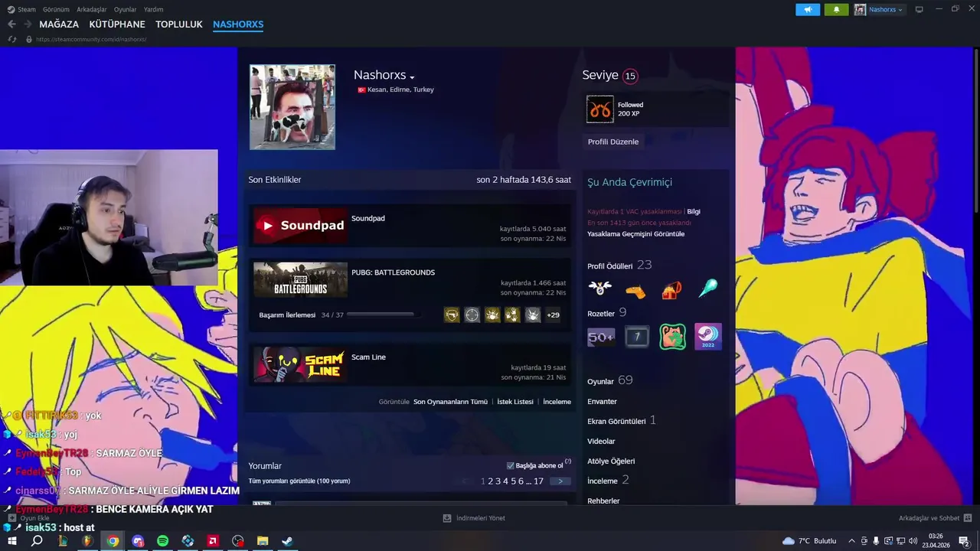The width and height of the screenshot is (980, 551).
Task: Open the fourth PUBG achievement icon
Action: click(x=512, y=315)
